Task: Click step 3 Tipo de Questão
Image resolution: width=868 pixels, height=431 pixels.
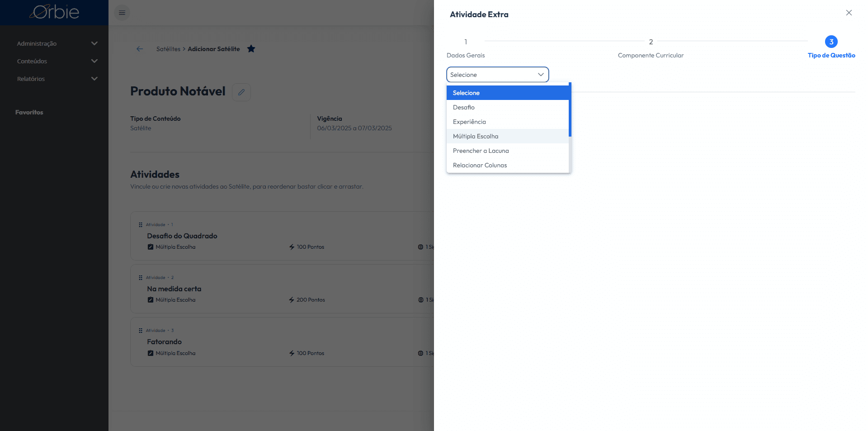Action: point(831,47)
